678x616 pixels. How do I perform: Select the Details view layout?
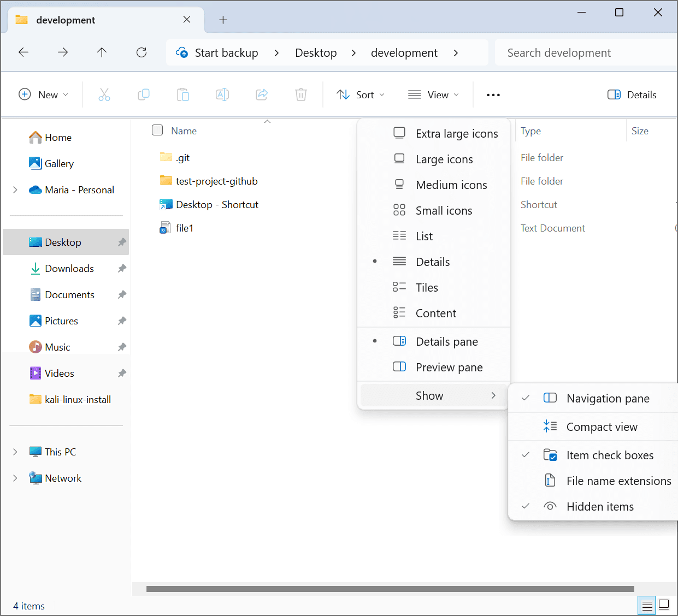point(434,262)
